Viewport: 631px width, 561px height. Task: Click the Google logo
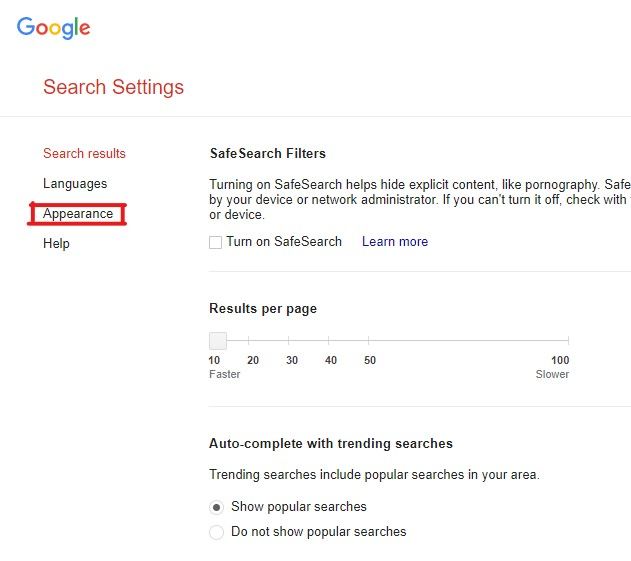pos(54,27)
